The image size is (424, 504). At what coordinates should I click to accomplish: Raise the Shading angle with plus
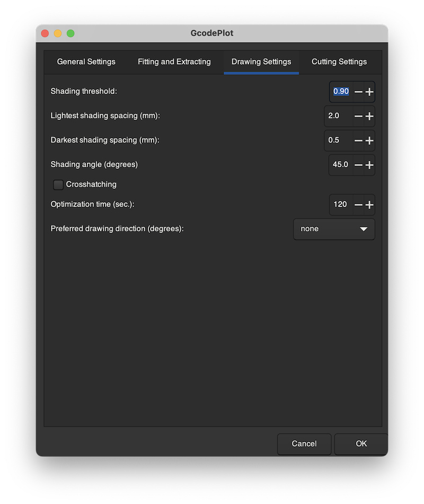(369, 165)
